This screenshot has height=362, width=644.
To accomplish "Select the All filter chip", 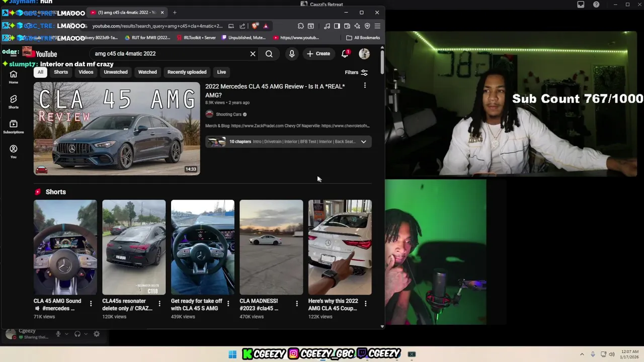I will click(40, 72).
